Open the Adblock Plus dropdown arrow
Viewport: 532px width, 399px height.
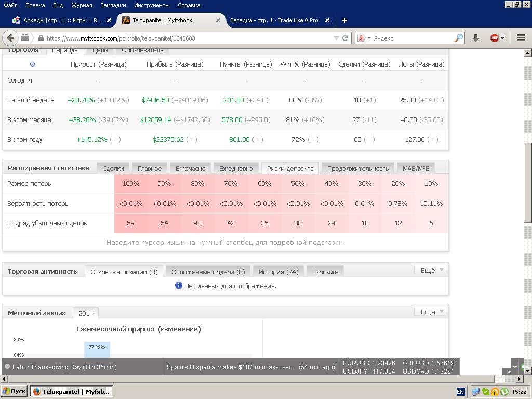coord(502,38)
